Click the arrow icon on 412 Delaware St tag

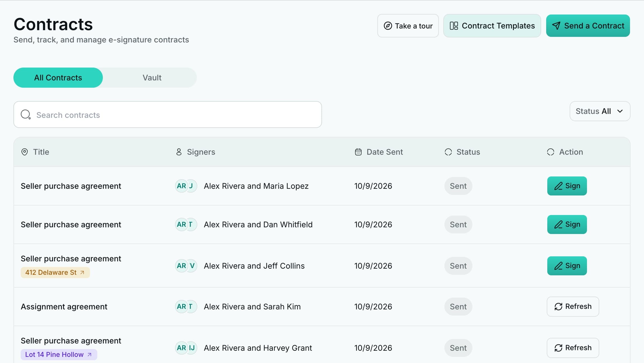click(x=82, y=273)
